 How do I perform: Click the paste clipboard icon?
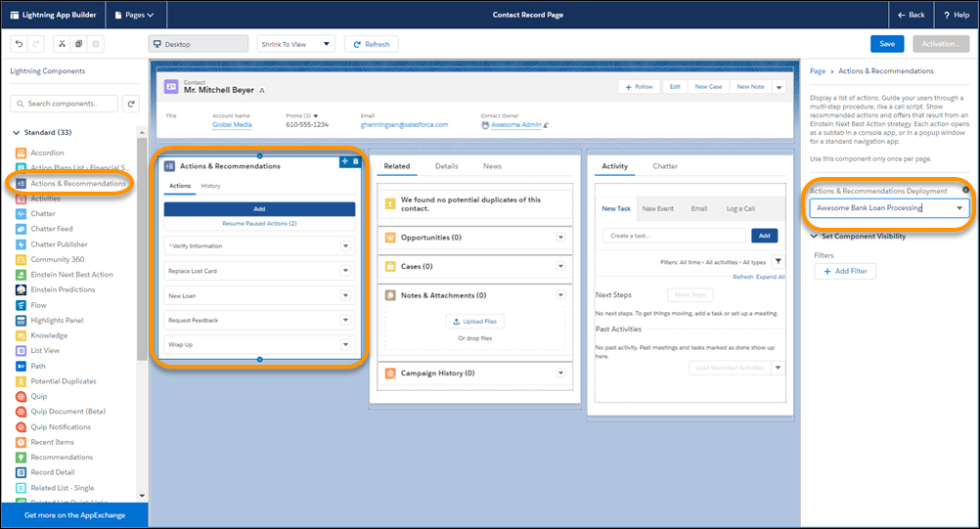[96, 44]
